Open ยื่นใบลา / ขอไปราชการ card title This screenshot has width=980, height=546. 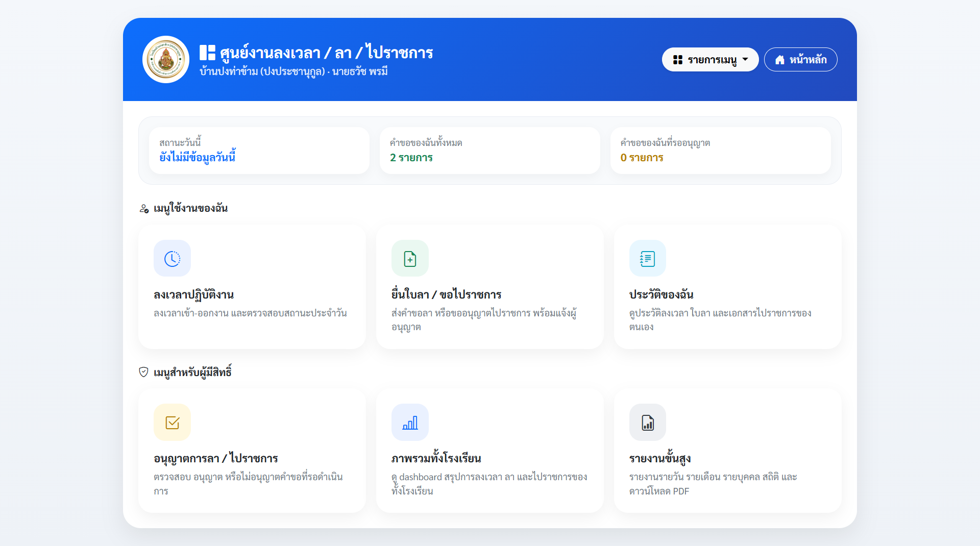[446, 295]
